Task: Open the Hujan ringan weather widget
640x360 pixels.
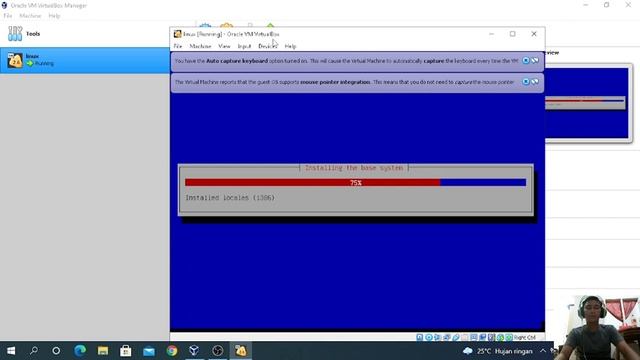Action: click(x=498, y=351)
